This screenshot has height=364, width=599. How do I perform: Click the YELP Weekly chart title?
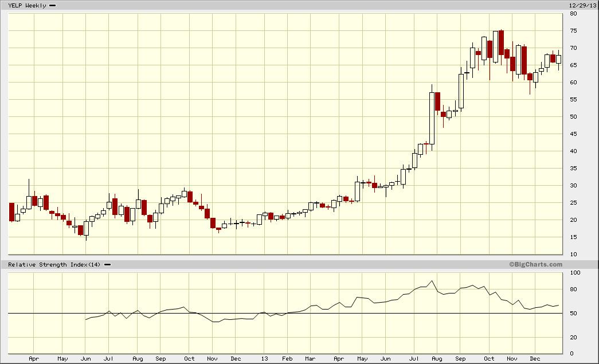tap(27, 5)
